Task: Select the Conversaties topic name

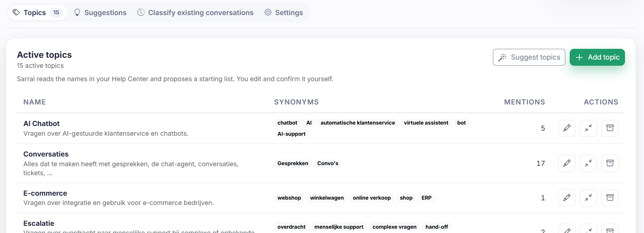Action: (46, 154)
